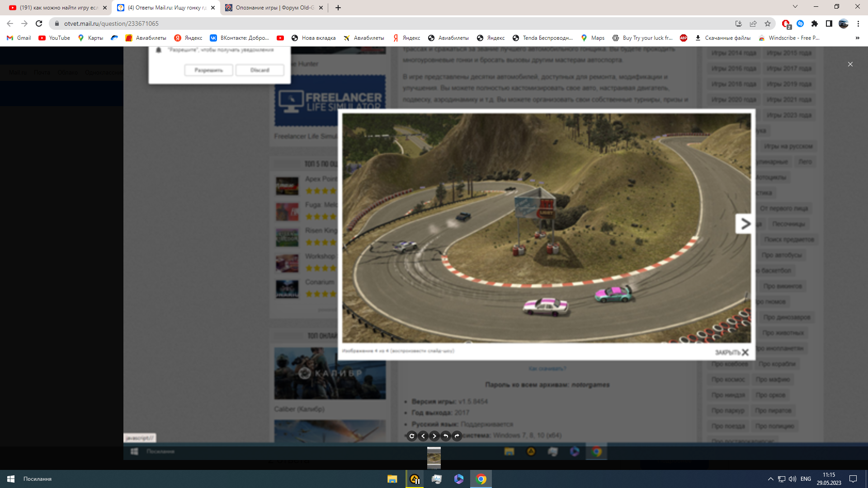Bookmark this page with star icon

768,23
